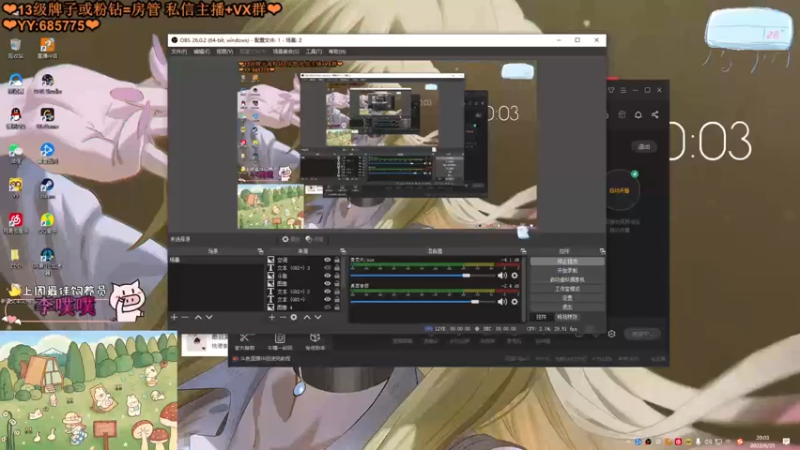Open the 场景集合(S) menu in OBS
The image size is (800, 450).
(286, 52)
